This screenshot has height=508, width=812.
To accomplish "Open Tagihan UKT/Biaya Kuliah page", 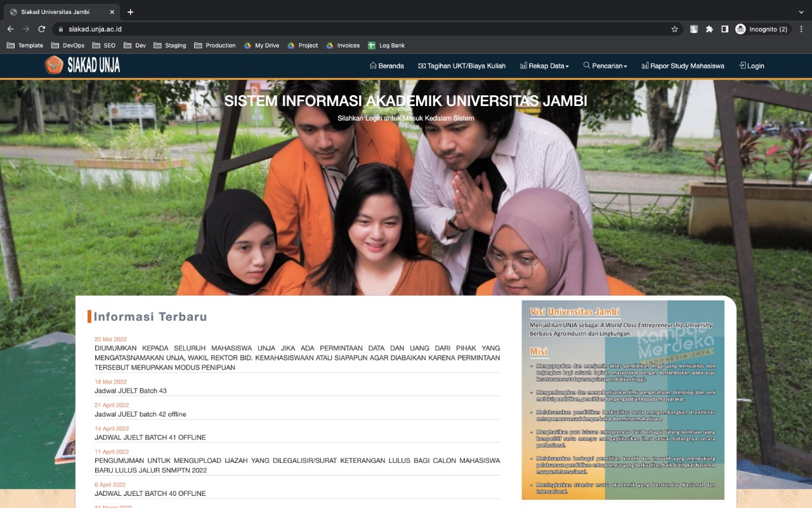I will pos(462,66).
